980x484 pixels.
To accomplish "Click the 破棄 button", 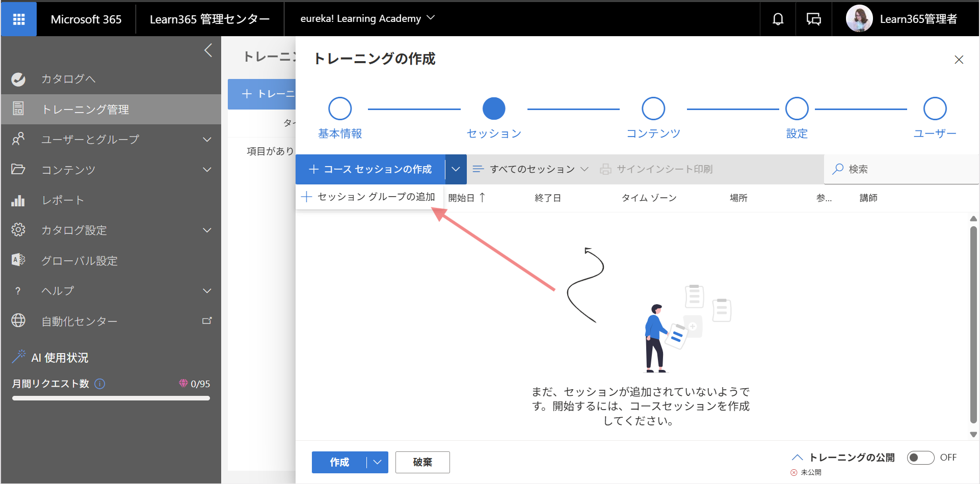I will point(422,462).
